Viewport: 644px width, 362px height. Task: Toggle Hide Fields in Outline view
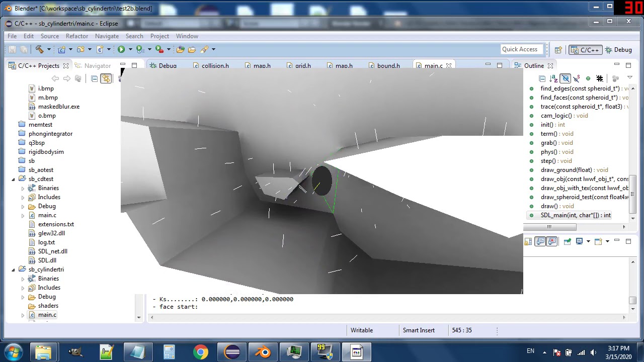[565, 79]
